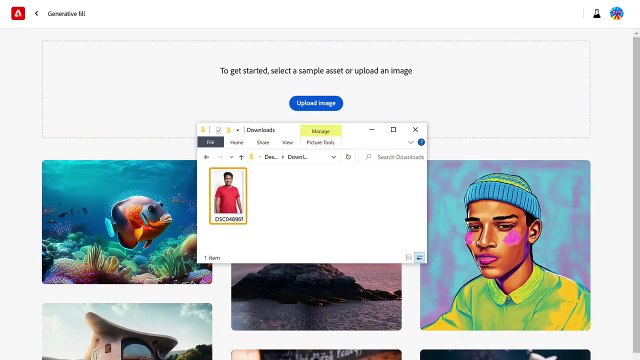Switch to large thumbnails view icon
The width and height of the screenshot is (640, 360).
click(x=420, y=257)
